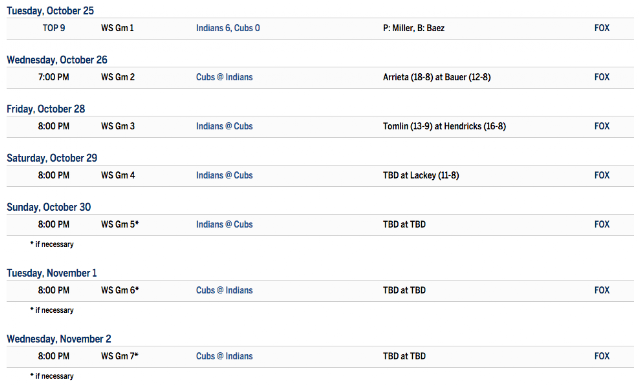
Task: Select the Saturday, October 29 date heading
Action: pos(52,158)
